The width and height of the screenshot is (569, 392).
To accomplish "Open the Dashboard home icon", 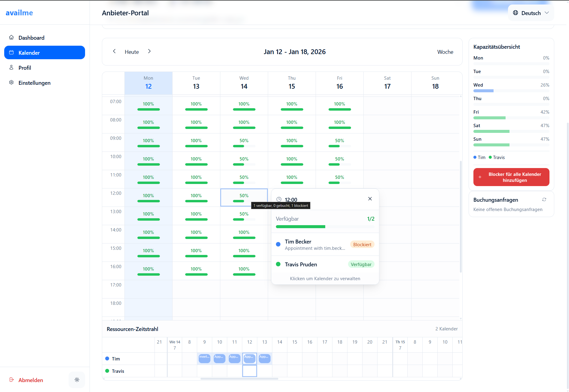I will (x=11, y=37).
